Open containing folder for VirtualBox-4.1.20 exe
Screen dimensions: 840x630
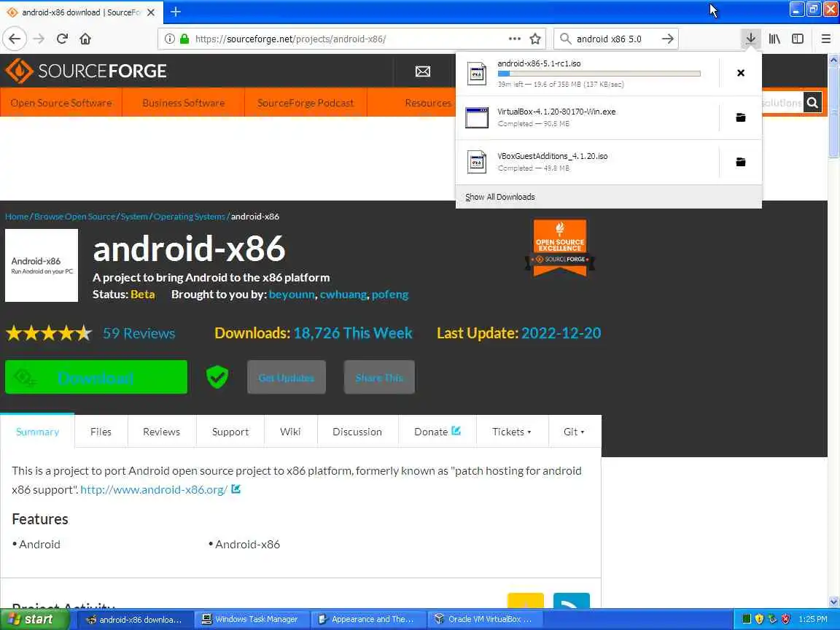[740, 117]
